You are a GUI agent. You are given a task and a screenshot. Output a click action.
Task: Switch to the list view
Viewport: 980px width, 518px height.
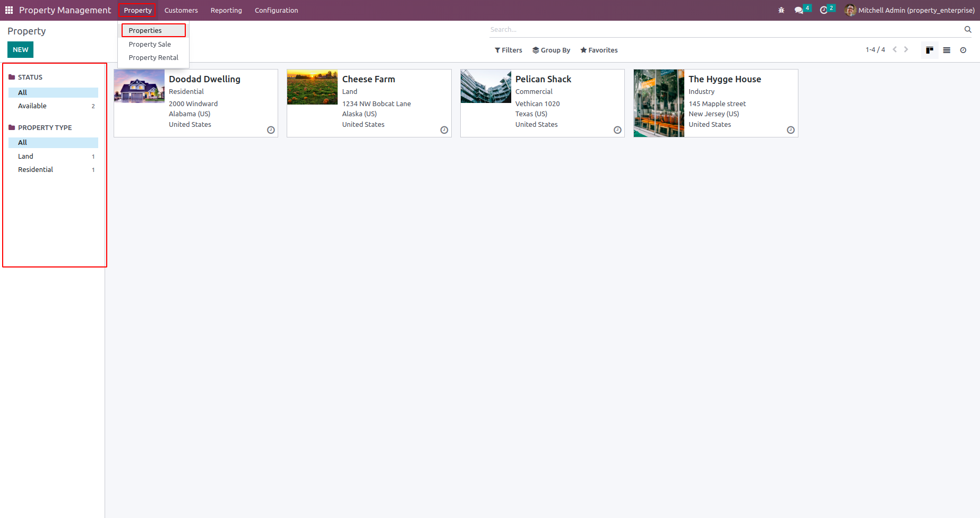[947, 50]
